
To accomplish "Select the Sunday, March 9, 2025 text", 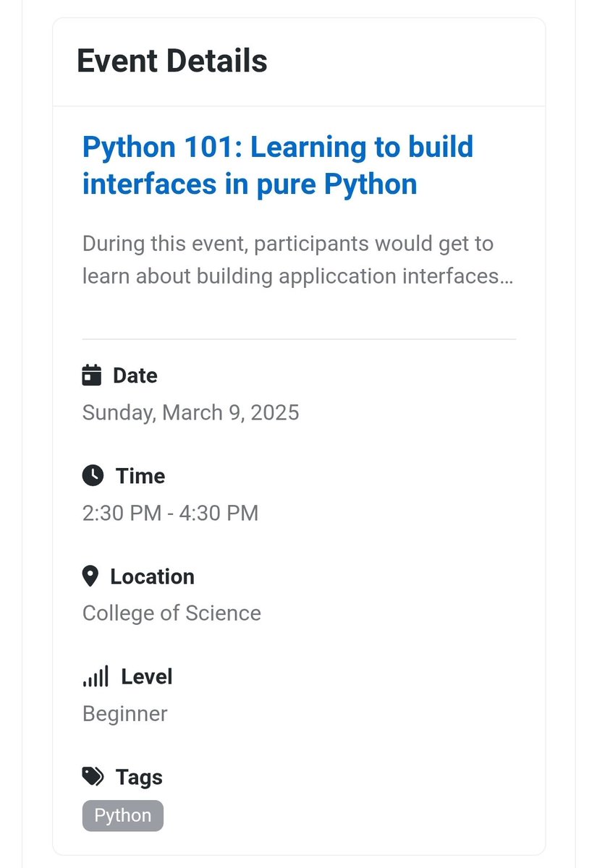I will click(191, 412).
